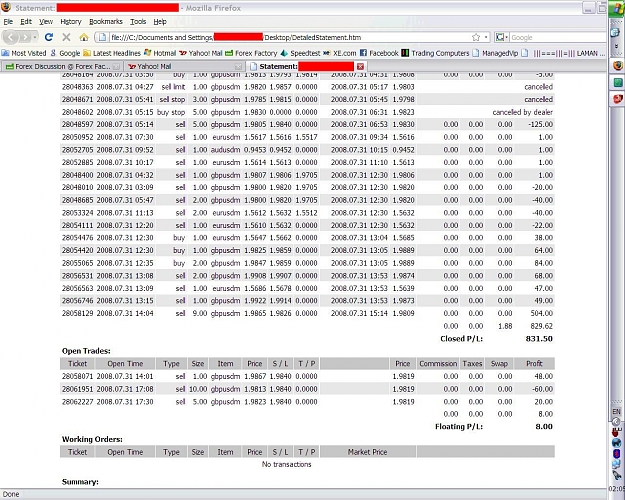The image size is (625, 500).
Task: Open the Help menu
Action: tap(160, 22)
